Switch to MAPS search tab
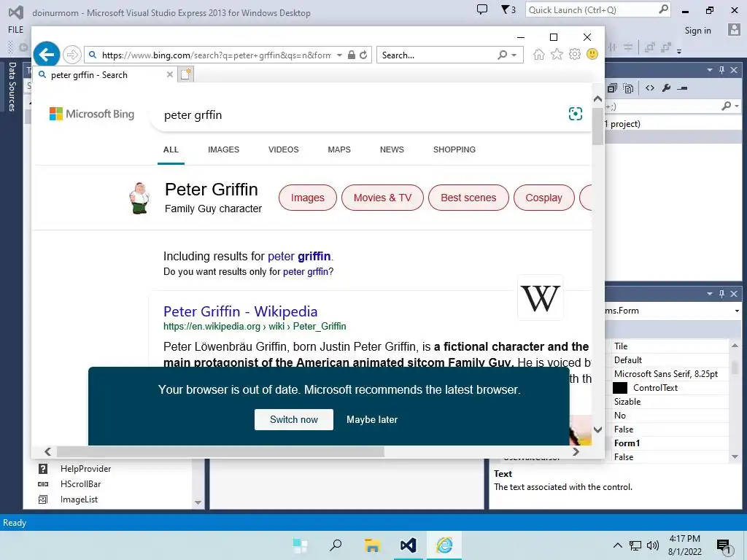 tap(339, 149)
